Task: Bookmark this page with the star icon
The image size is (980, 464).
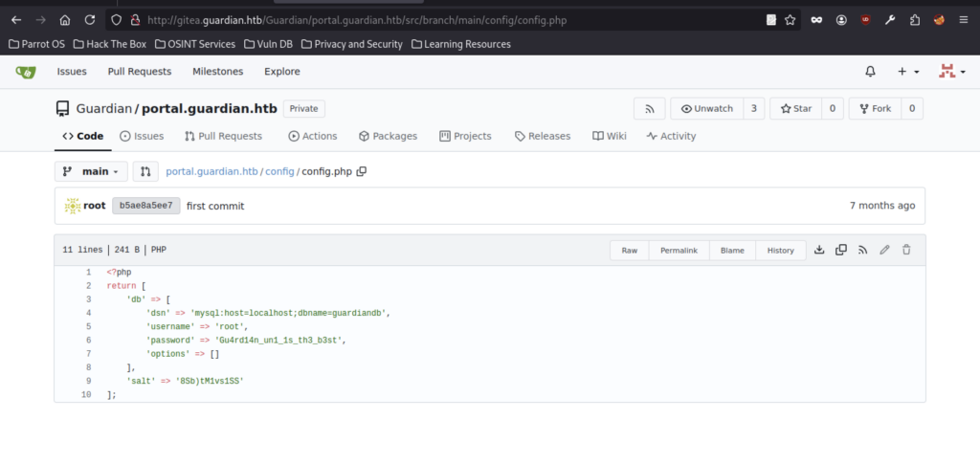Action: tap(791, 19)
